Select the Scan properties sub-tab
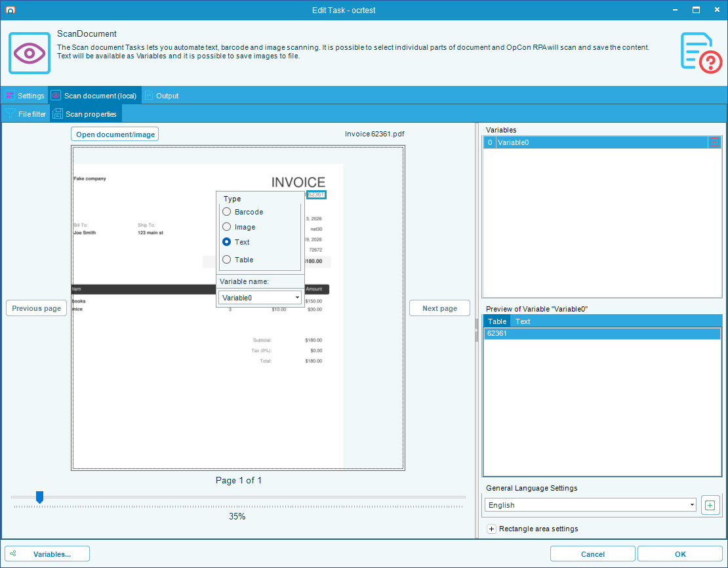The height and width of the screenshot is (568, 728). [x=85, y=113]
